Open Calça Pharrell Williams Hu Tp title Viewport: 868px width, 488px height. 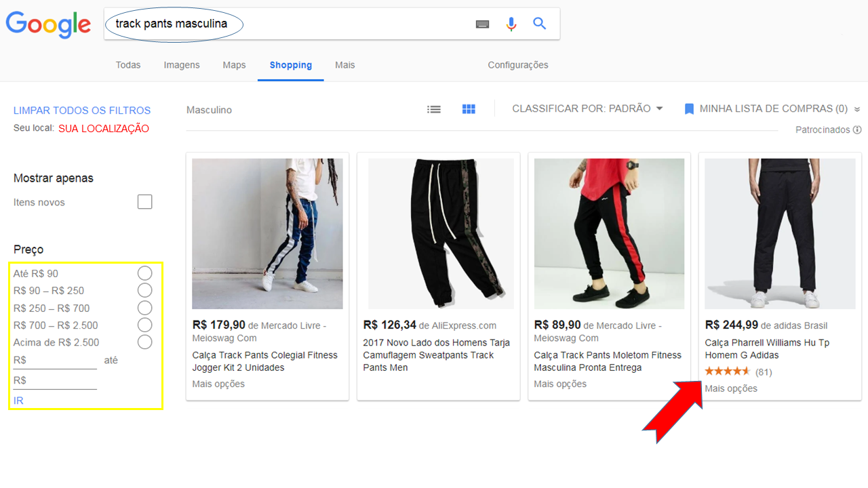tap(767, 349)
